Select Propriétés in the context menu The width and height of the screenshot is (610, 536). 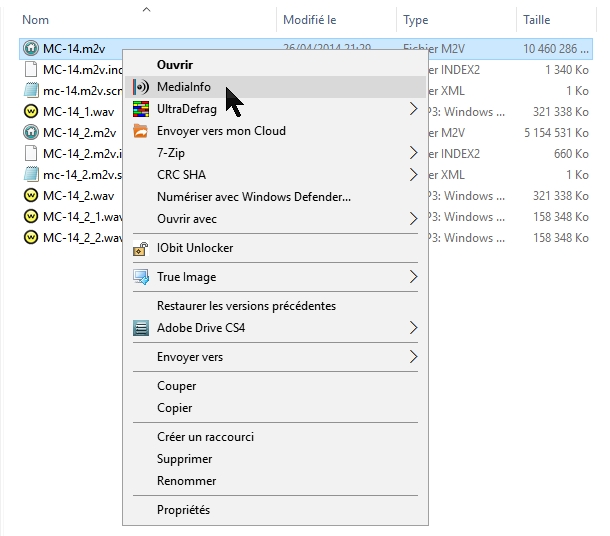click(x=183, y=510)
